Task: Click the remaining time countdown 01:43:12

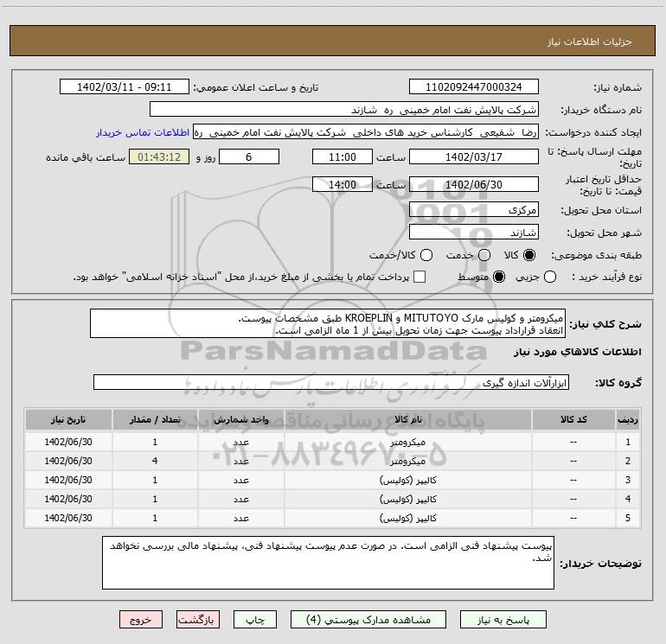Action: pyautogui.click(x=159, y=156)
